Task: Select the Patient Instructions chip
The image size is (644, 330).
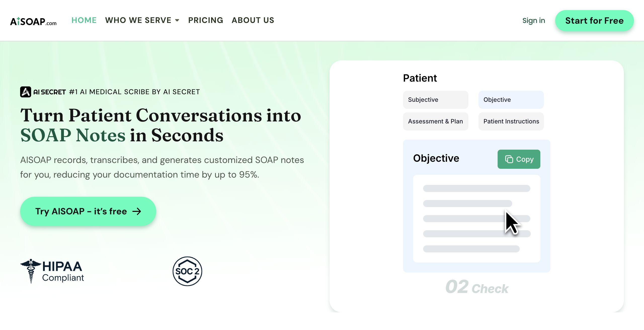Action: (x=511, y=121)
